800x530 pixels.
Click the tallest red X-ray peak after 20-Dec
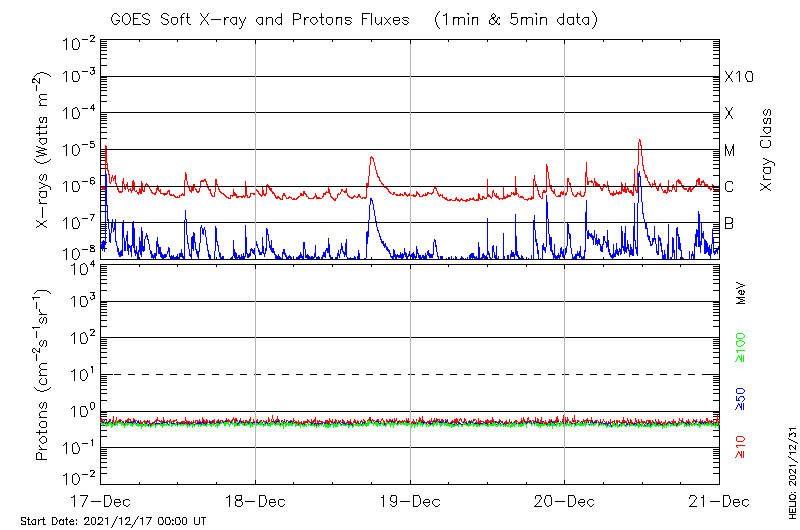pyautogui.click(x=638, y=141)
